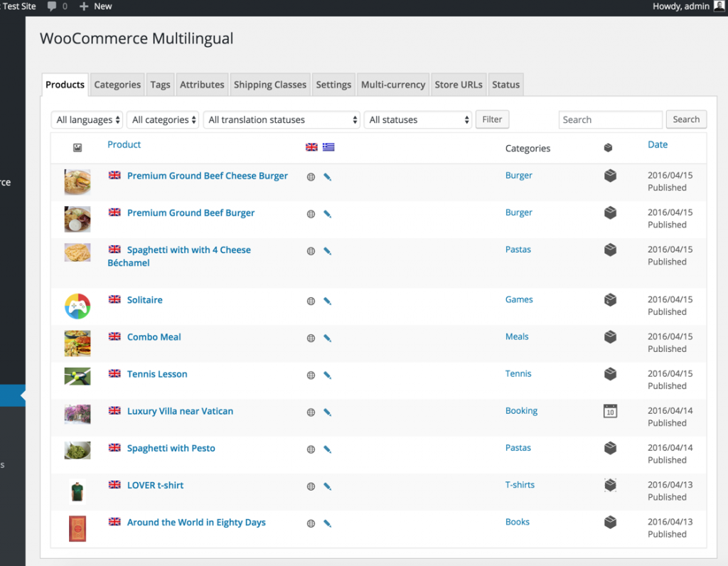The height and width of the screenshot is (566, 728).
Task: Click the Around the World book thumbnail
Action: click(77, 528)
